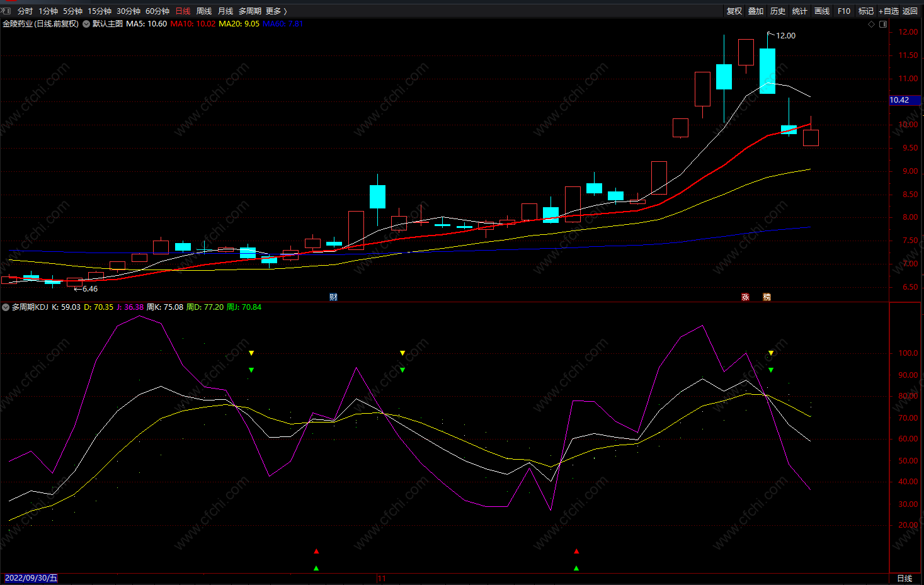924x585 pixels.
Task: Click the 复权 button
Action: (x=734, y=11)
